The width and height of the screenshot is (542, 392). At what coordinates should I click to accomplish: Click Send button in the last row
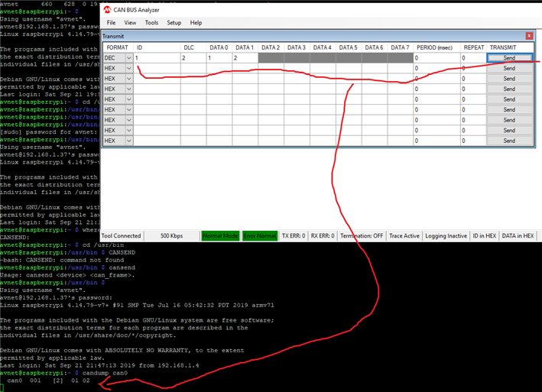[509, 141]
